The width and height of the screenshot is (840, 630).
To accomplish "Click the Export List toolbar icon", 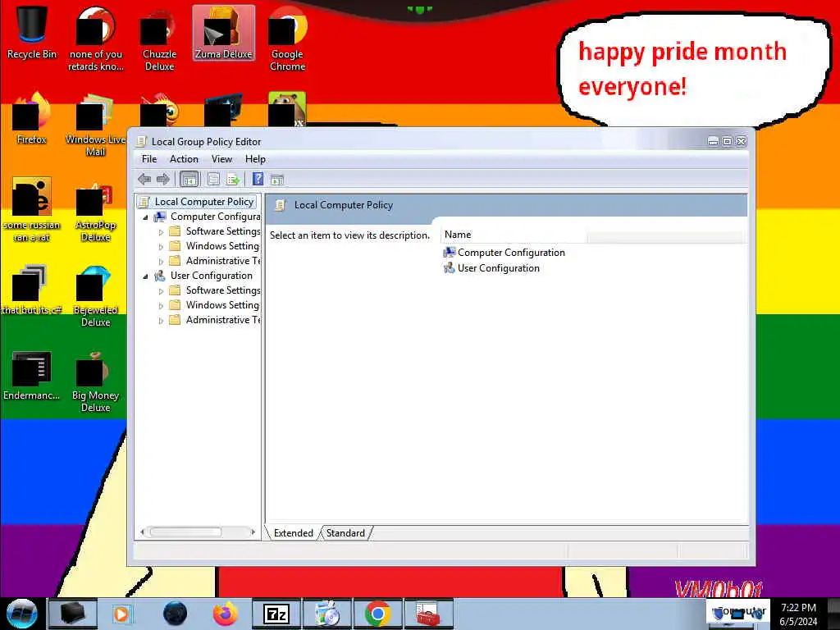I will pos(232,180).
